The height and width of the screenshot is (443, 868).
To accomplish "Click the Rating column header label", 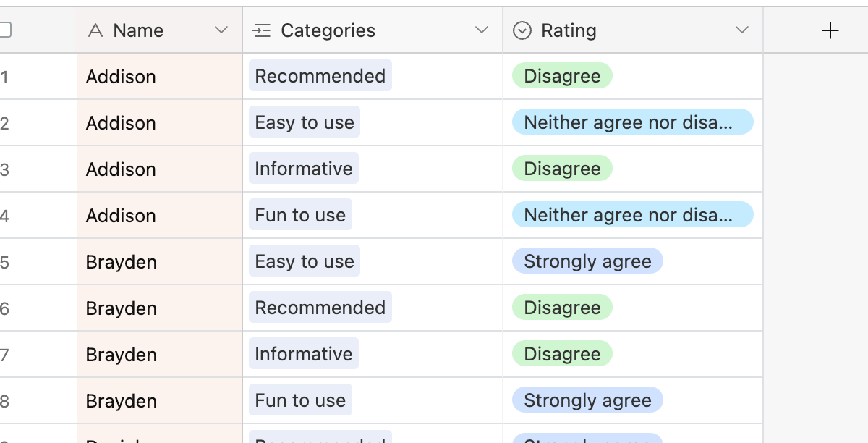I will pyautogui.click(x=569, y=30).
